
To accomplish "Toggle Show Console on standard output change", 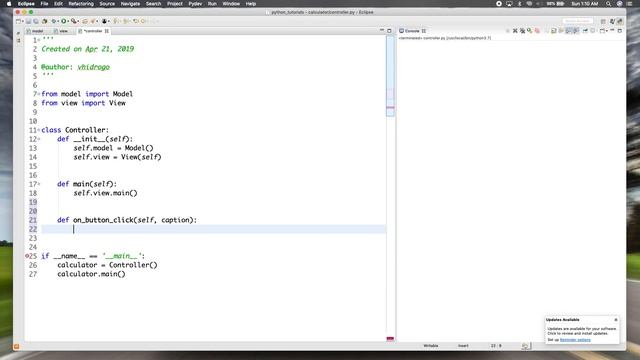I will click(x=569, y=31).
